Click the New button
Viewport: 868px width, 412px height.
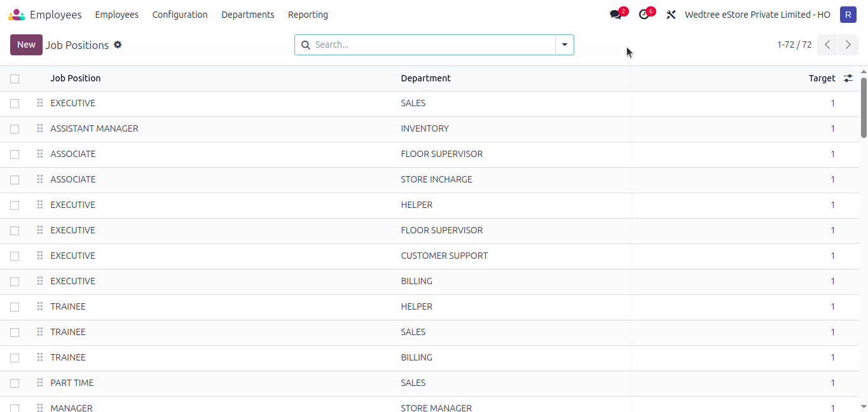point(26,45)
